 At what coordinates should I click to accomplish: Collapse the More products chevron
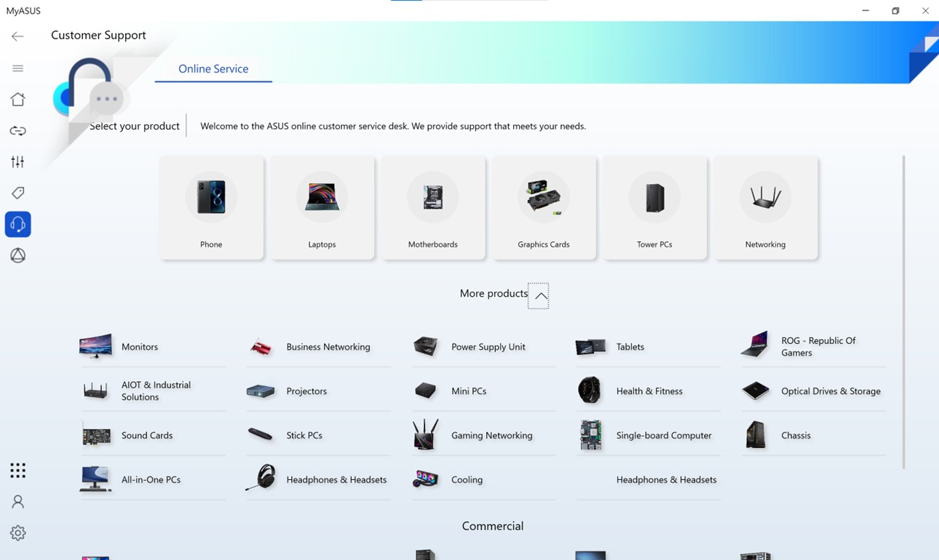click(x=539, y=296)
